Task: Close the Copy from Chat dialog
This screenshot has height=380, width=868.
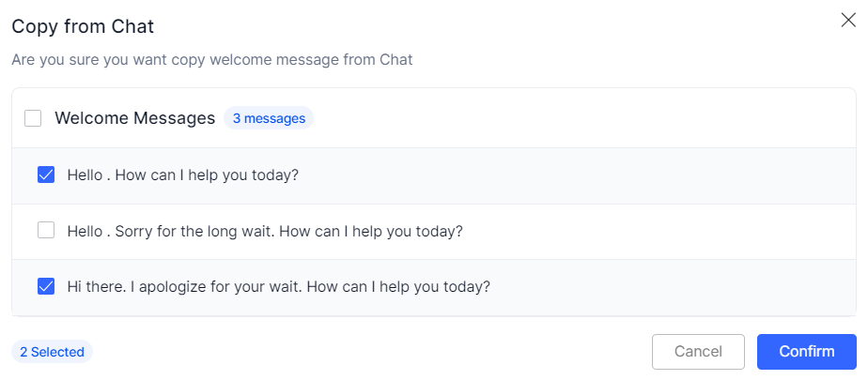Action: [x=847, y=21]
